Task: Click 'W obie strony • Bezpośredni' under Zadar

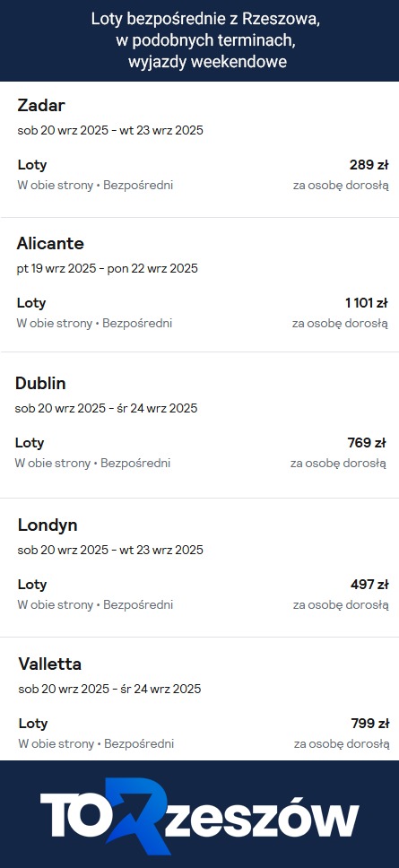Action: [x=95, y=186]
